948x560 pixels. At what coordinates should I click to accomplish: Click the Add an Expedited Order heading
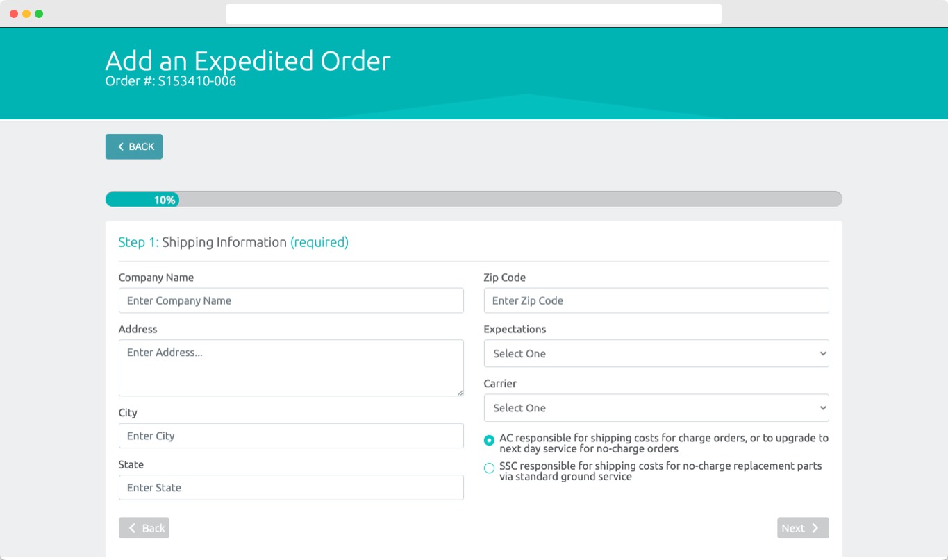[248, 60]
